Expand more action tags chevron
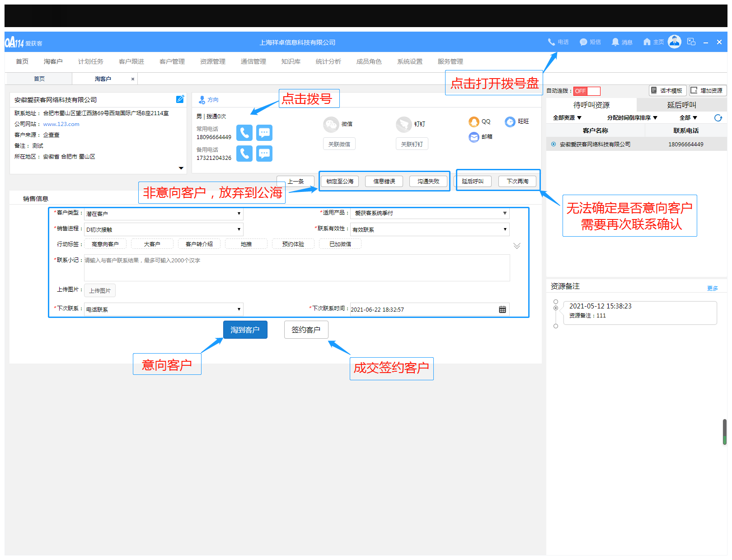This screenshot has height=560, width=732. click(x=517, y=246)
